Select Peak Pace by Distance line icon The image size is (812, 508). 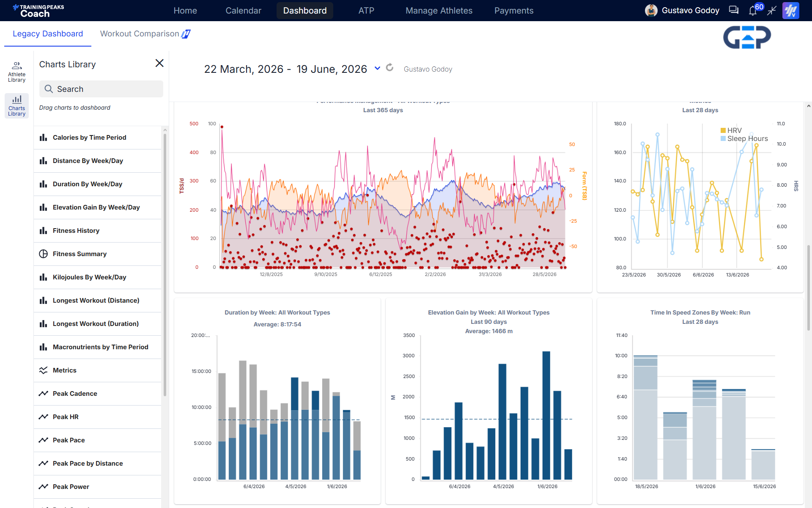tap(43, 464)
